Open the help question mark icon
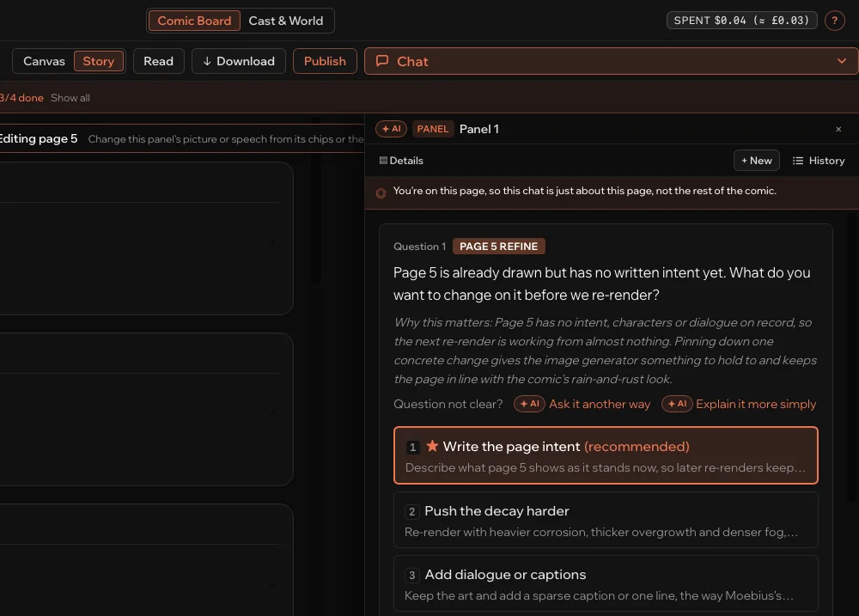This screenshot has height=616, width=859. (x=834, y=21)
